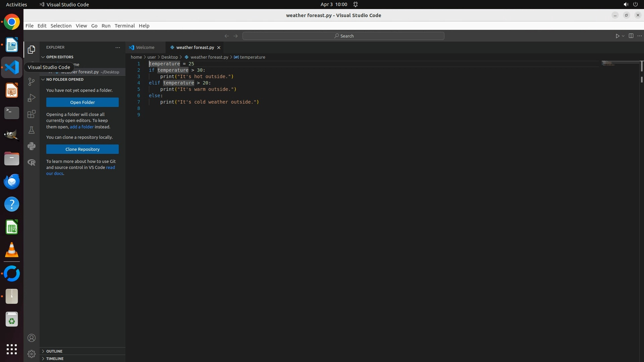Open the Manage gear settings
This screenshot has width=644, height=362.
(x=32, y=354)
